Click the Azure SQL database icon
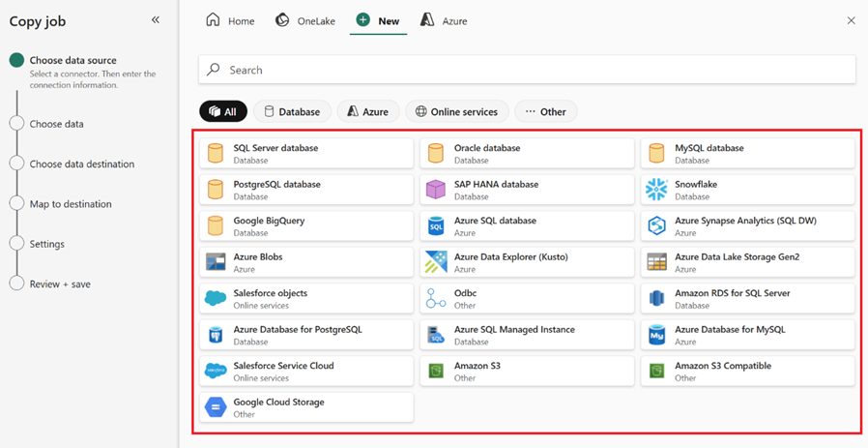The width and height of the screenshot is (868, 448). pyautogui.click(x=436, y=226)
